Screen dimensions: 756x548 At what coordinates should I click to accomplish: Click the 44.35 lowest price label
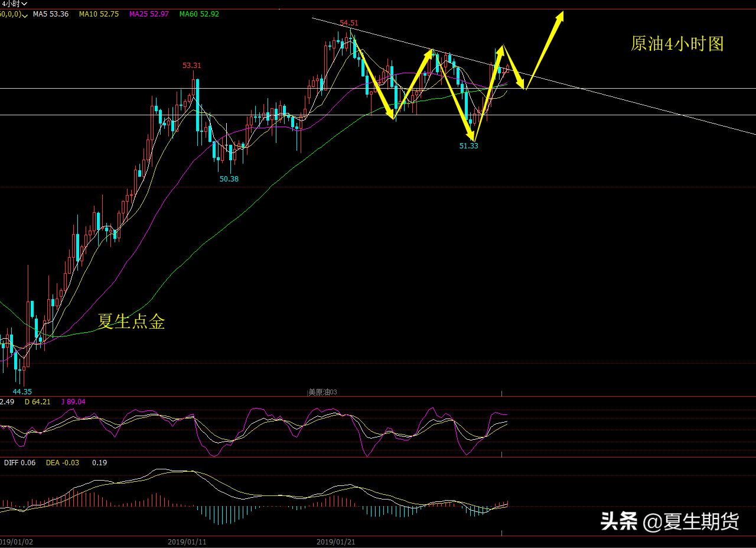click(22, 391)
